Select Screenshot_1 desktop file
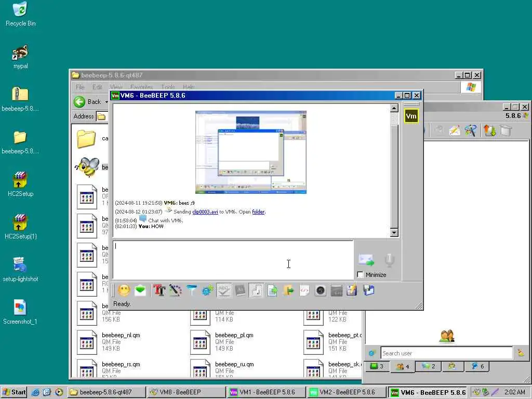 [20, 312]
